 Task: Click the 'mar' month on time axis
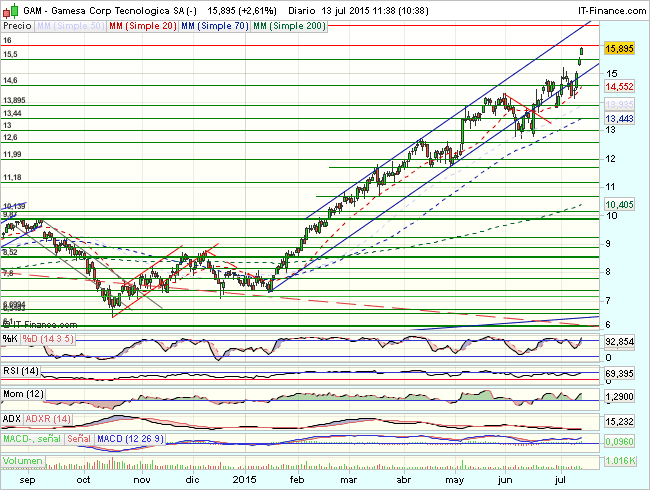coord(349,480)
